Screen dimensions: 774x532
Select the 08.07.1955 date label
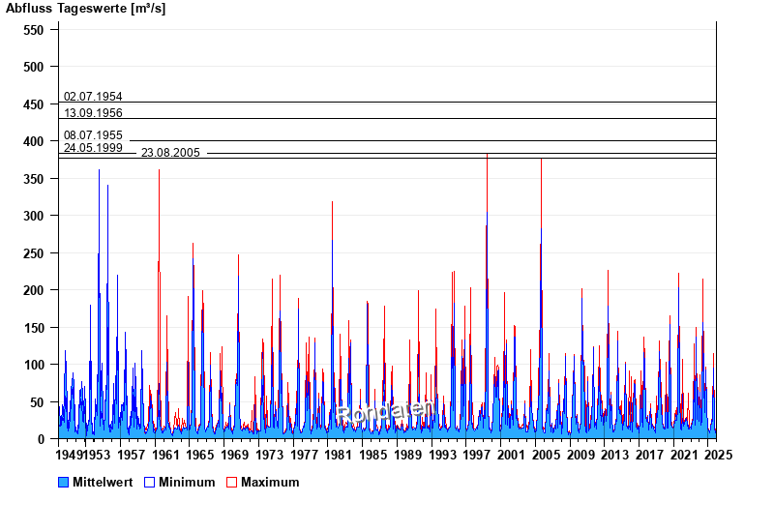click(x=93, y=135)
